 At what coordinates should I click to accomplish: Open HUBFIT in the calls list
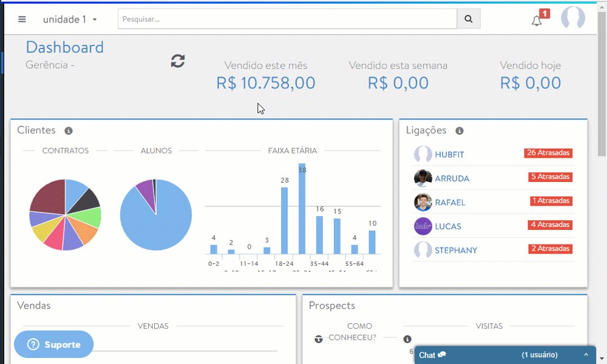click(449, 155)
